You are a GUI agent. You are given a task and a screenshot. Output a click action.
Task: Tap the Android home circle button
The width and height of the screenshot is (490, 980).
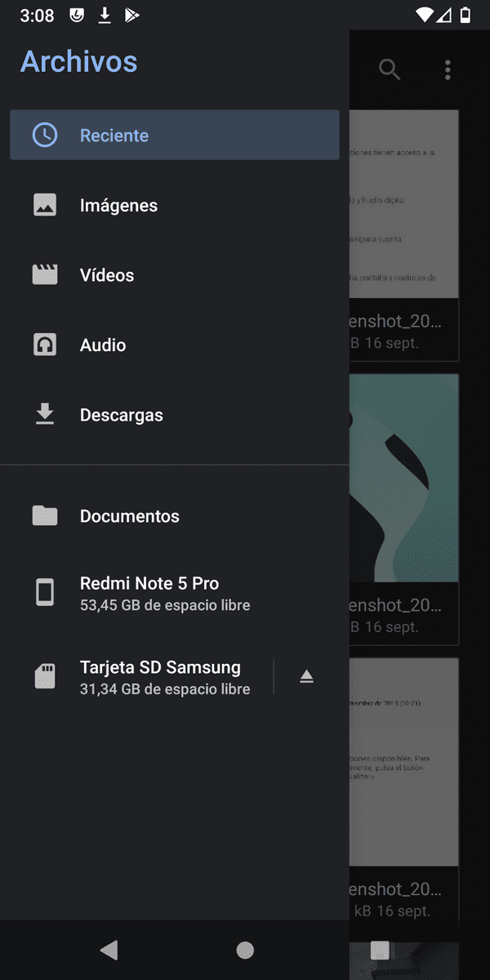pos(245,950)
